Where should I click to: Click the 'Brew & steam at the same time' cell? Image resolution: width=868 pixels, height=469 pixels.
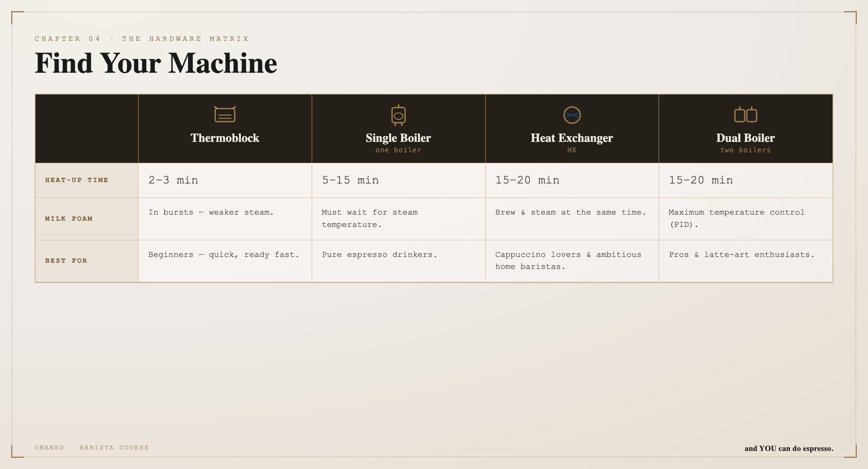point(572,219)
